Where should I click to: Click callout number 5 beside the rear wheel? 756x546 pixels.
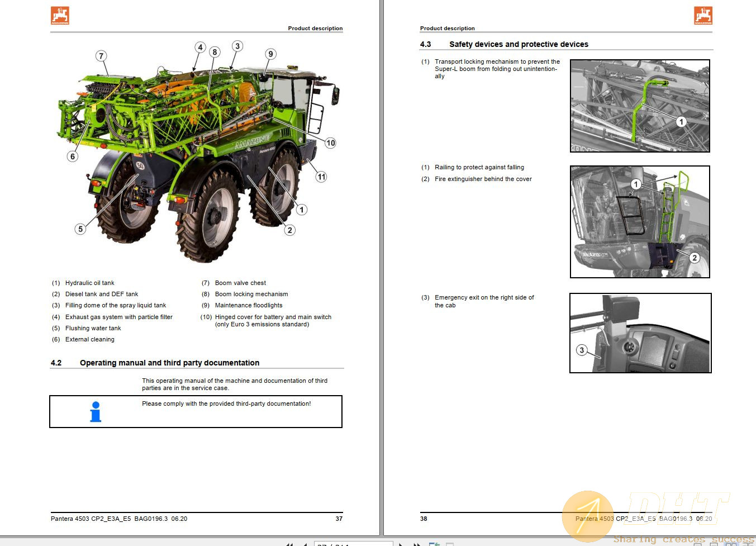[80, 229]
